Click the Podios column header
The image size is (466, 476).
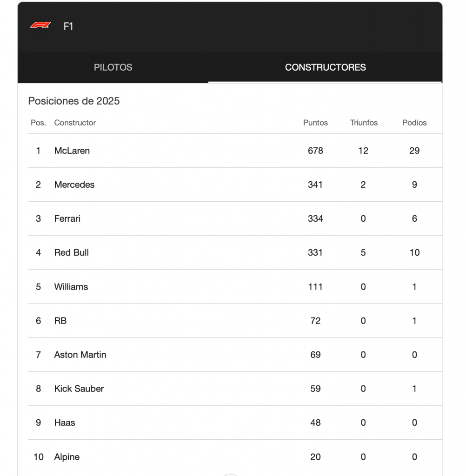point(414,123)
